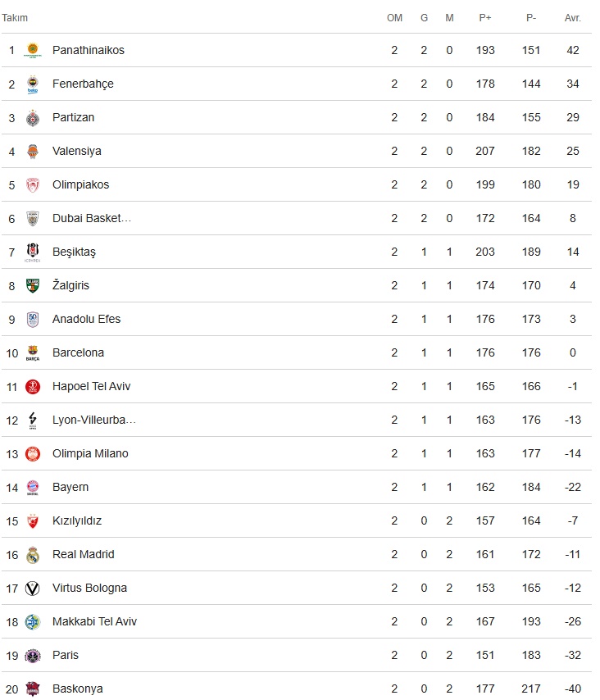Select the Olimpia Milano team name
The image size is (600, 700).
pyautogui.click(x=90, y=453)
